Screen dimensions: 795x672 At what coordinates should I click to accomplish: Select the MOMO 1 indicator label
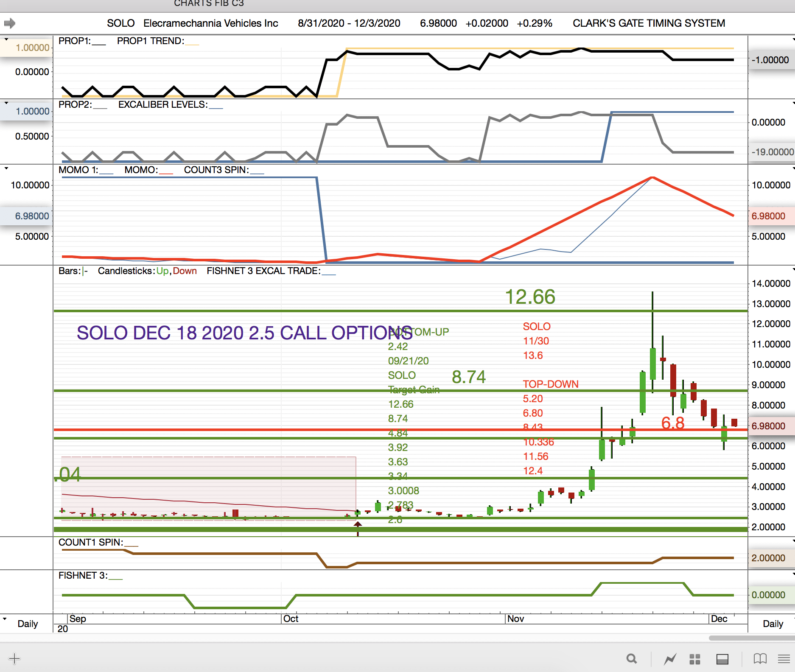[78, 170]
